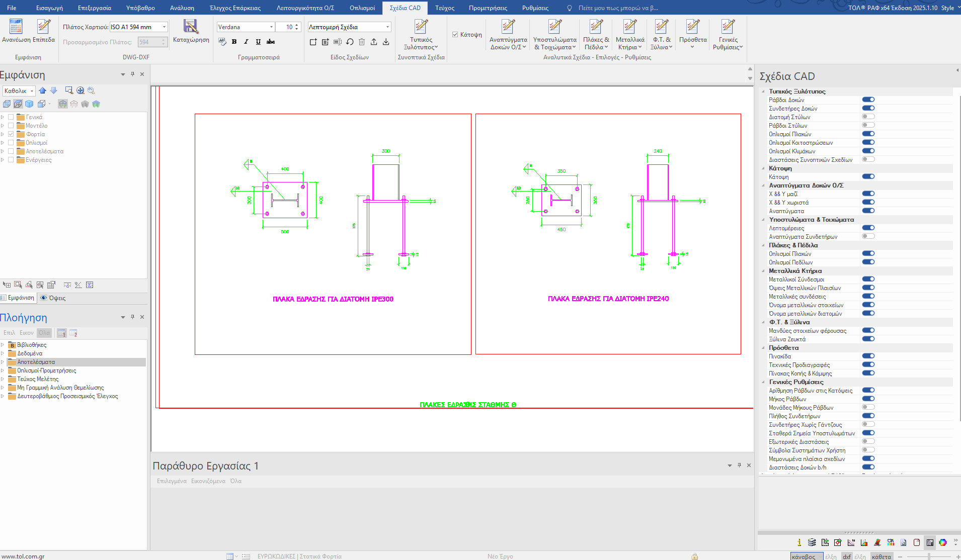Image resolution: width=961 pixels, height=560 pixels.
Task: Open the Οπλισμοί ribbon tab
Action: (x=362, y=8)
